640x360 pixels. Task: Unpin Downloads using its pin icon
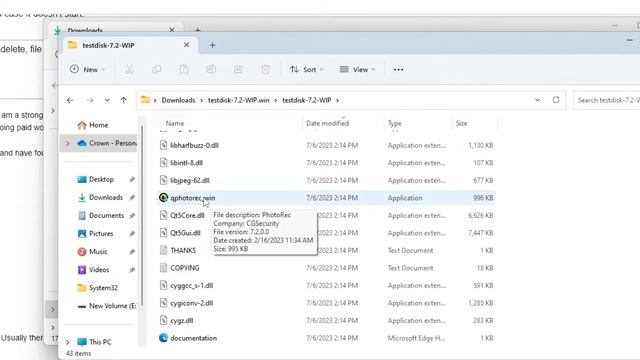(x=132, y=198)
